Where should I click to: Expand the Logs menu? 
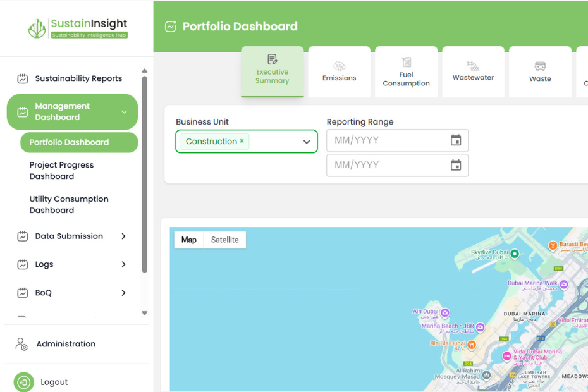click(x=123, y=264)
